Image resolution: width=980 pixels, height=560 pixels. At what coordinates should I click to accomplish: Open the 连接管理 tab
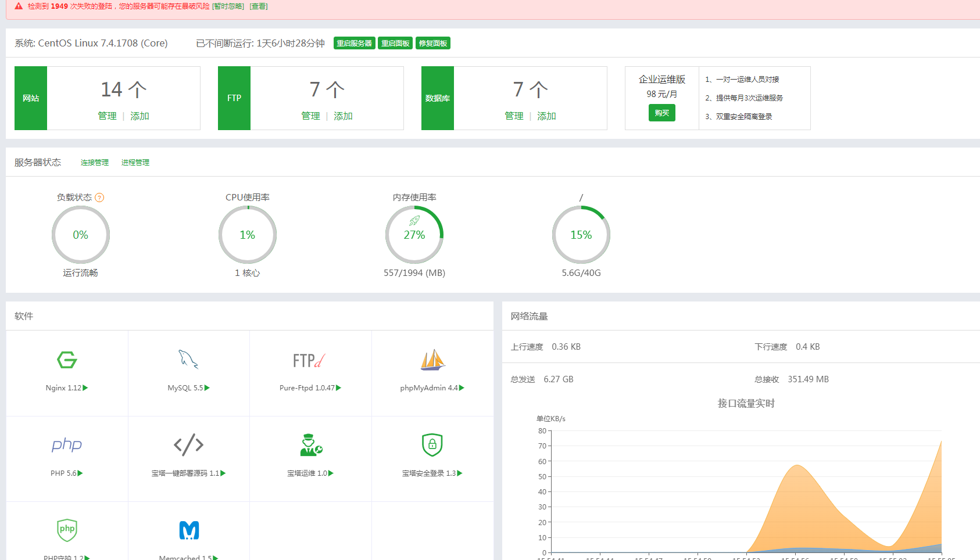(95, 163)
